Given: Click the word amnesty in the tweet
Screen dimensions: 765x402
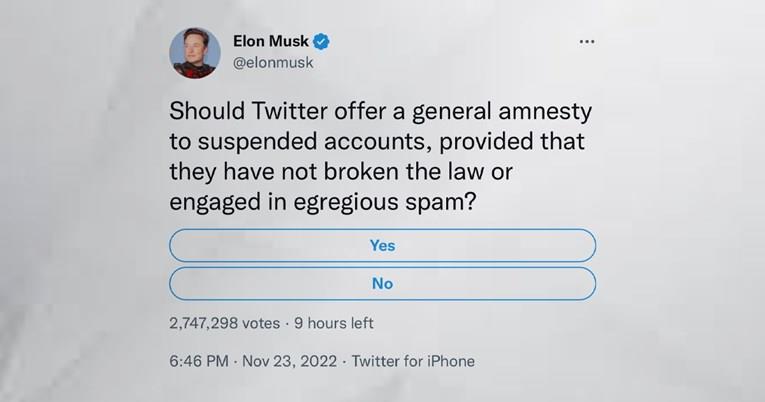Looking at the screenshot, I should point(545,112).
